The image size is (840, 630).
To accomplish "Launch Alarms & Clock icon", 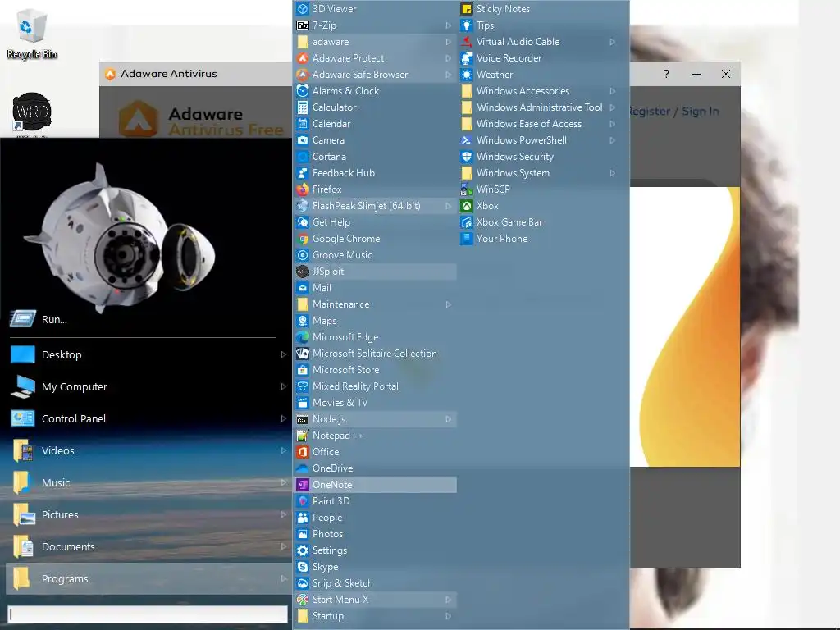I will click(x=303, y=91).
